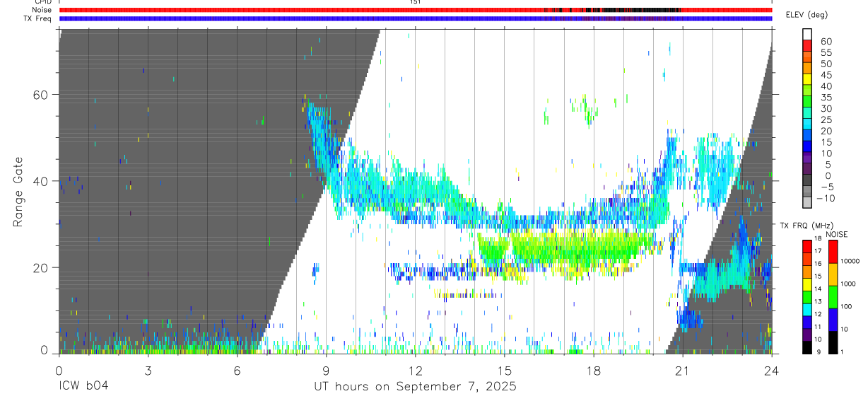
Task: Click the 'Noise' label beside the top strip
Action: pos(42,10)
